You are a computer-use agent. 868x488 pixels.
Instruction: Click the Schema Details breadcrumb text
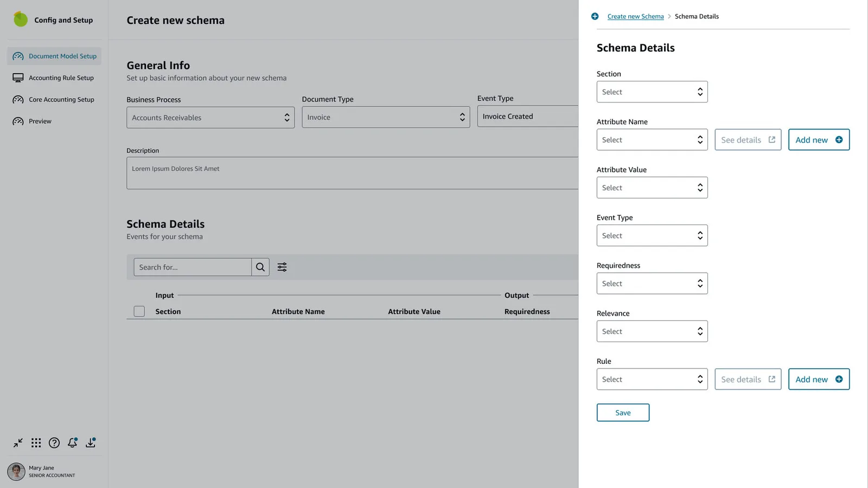tap(697, 17)
